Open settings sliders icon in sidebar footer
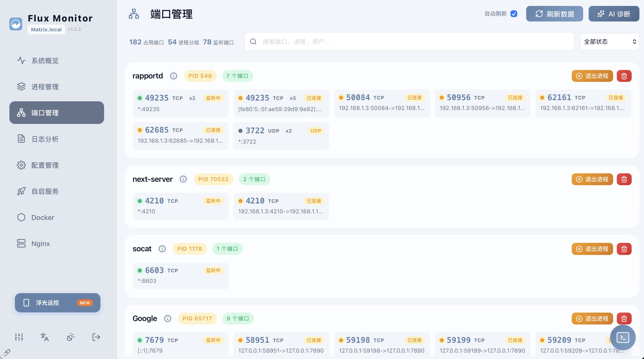The width and height of the screenshot is (644, 359). coord(19,337)
